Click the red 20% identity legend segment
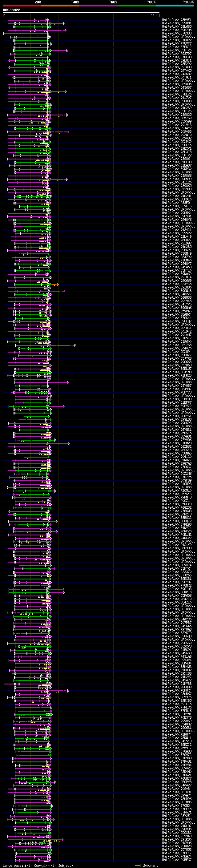 22,6
